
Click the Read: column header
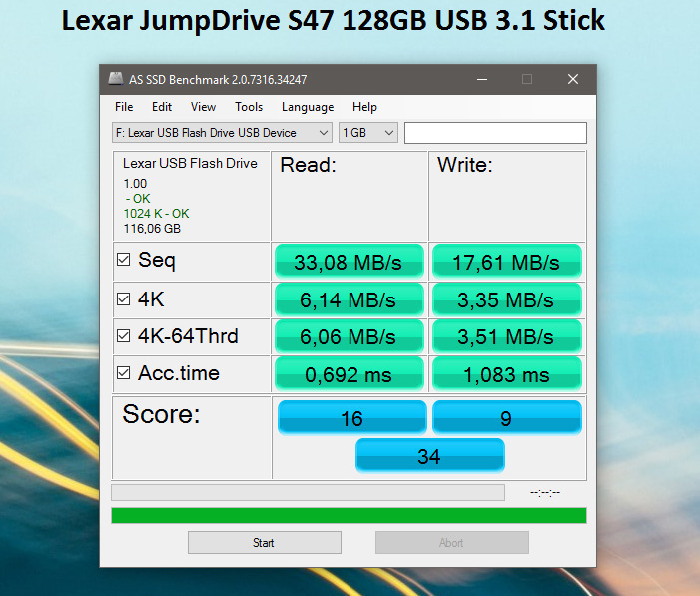pos(308,165)
